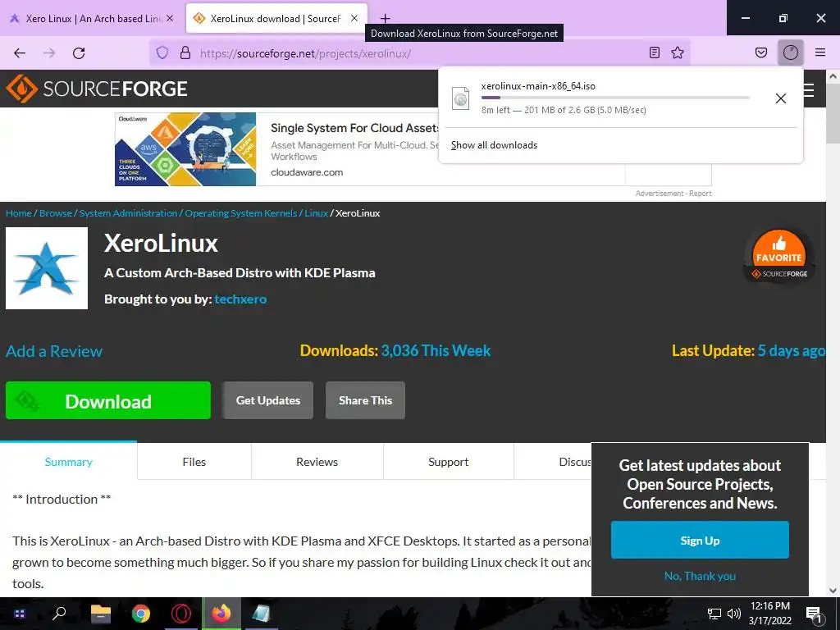Click the Home breadcrumb link
The height and width of the screenshot is (630, 840).
(19, 213)
